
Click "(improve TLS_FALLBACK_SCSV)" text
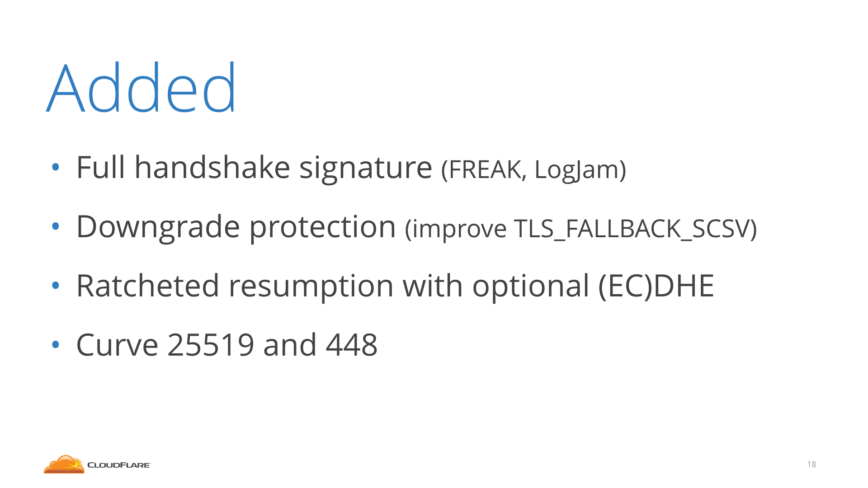581,229
